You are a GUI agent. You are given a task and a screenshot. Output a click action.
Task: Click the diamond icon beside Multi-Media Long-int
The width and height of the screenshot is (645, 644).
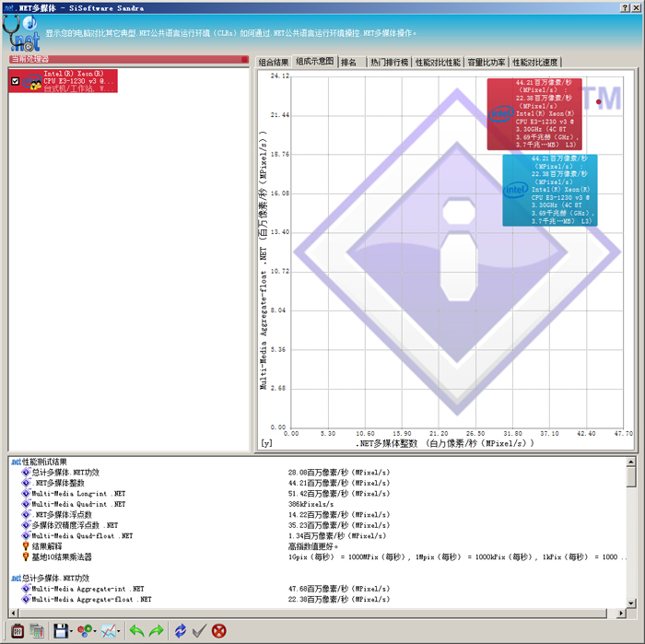point(26,494)
